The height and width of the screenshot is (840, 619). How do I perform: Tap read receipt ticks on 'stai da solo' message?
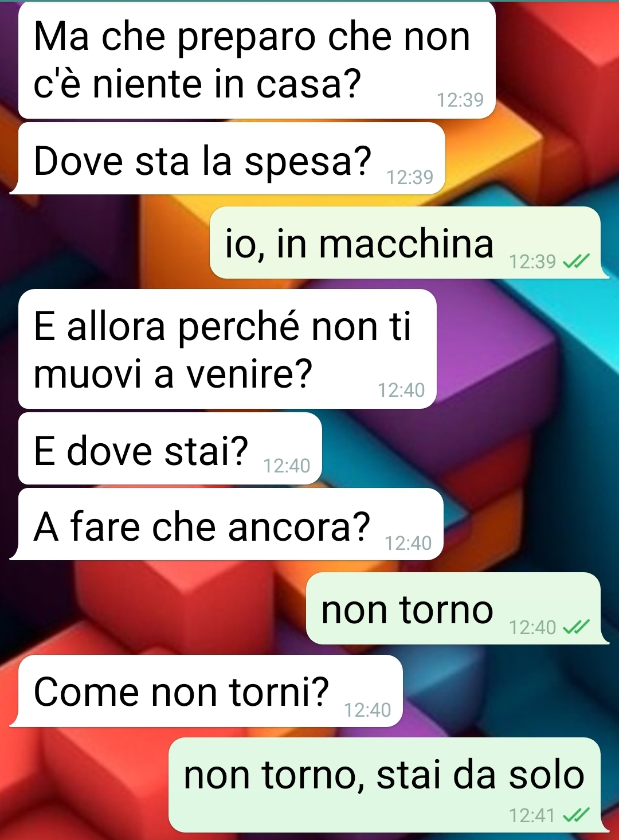pyautogui.click(x=576, y=815)
